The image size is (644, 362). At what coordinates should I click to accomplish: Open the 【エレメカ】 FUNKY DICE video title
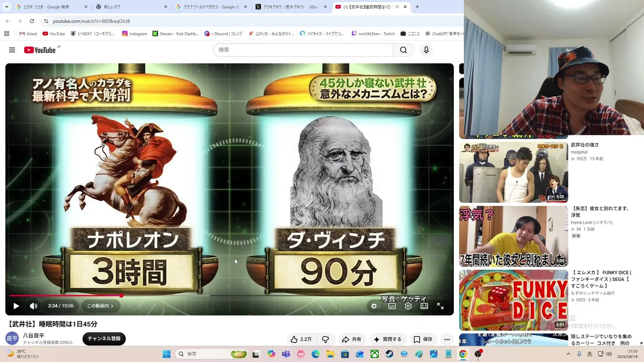click(x=601, y=279)
